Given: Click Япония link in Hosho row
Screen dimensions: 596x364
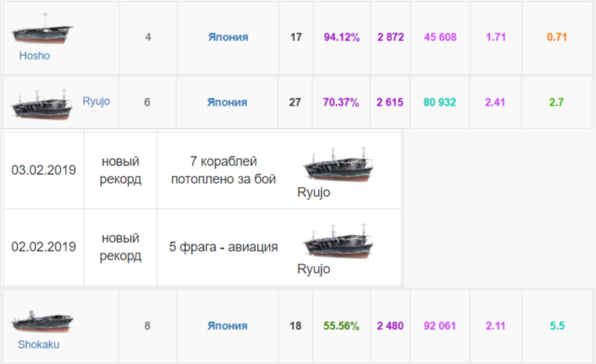Looking at the screenshot, I should [227, 36].
